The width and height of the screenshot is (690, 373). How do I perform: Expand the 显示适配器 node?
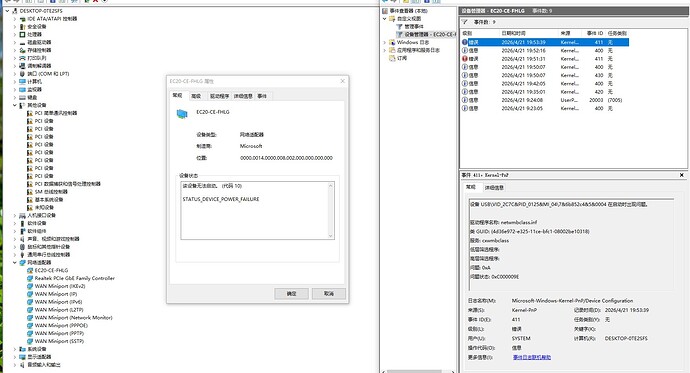point(15,357)
